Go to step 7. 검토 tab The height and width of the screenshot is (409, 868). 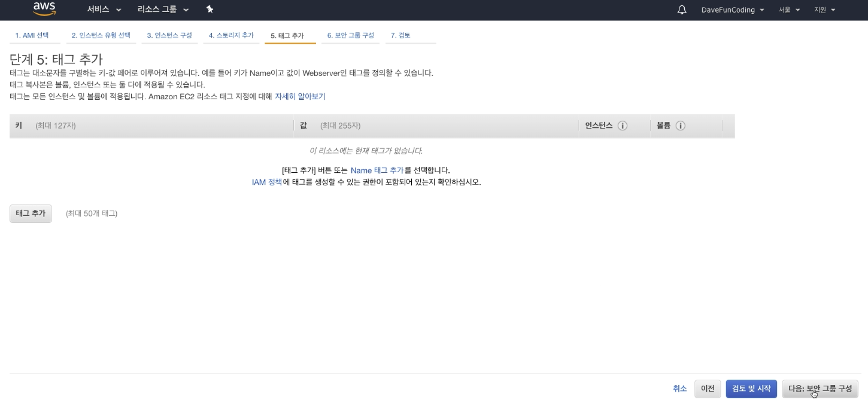[411, 35]
